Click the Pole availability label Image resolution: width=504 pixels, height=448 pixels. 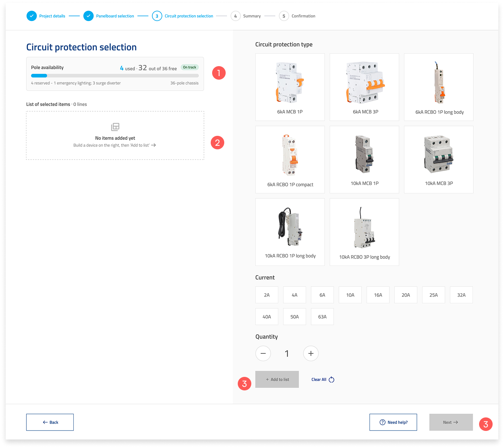tap(47, 68)
